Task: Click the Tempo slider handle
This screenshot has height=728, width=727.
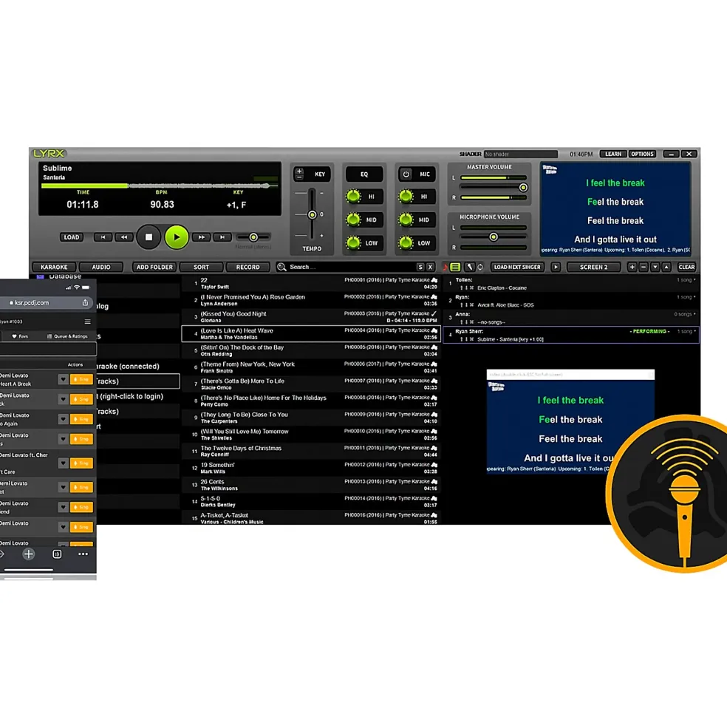Action: [313, 214]
